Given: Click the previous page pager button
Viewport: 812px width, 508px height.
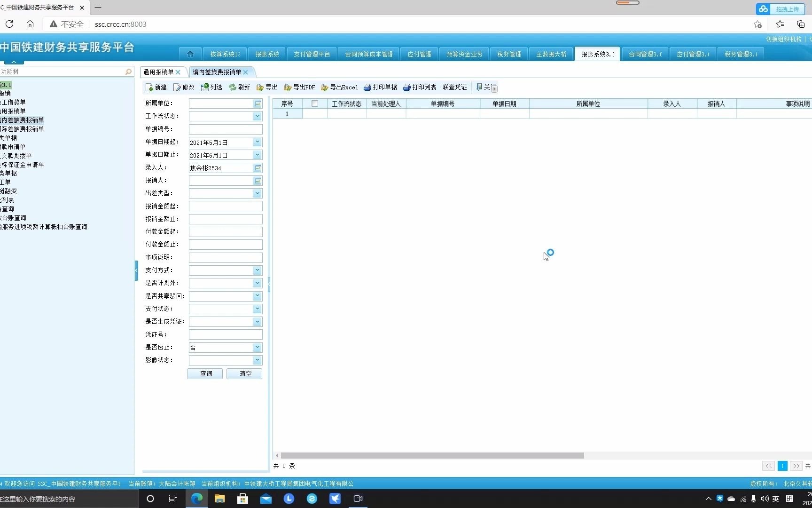Looking at the screenshot, I should pyautogui.click(x=768, y=466).
